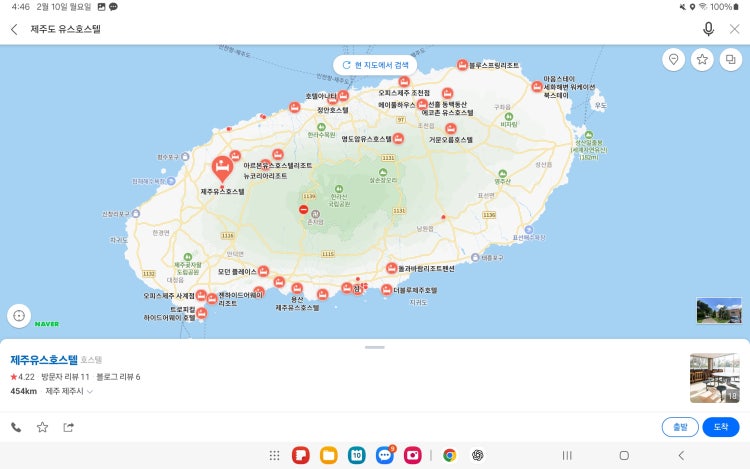
Task: Save place with bottom star icon
Action: click(43, 427)
